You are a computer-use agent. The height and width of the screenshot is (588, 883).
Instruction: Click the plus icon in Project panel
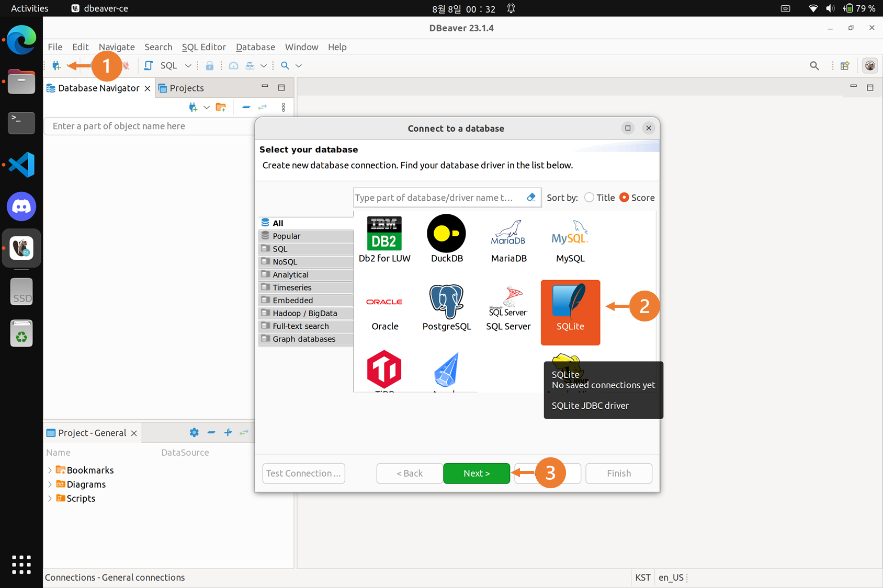click(x=228, y=432)
